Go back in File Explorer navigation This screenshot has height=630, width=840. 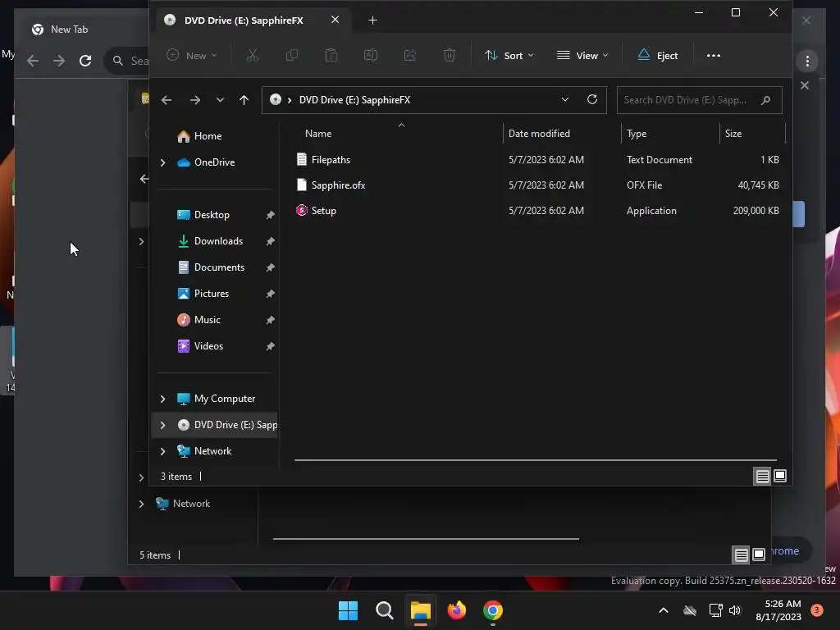coord(167,100)
